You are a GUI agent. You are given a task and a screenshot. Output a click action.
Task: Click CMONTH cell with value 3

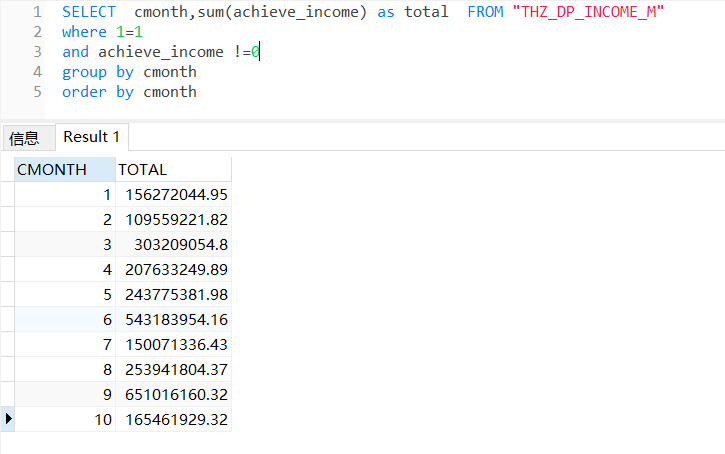[x=65, y=245]
